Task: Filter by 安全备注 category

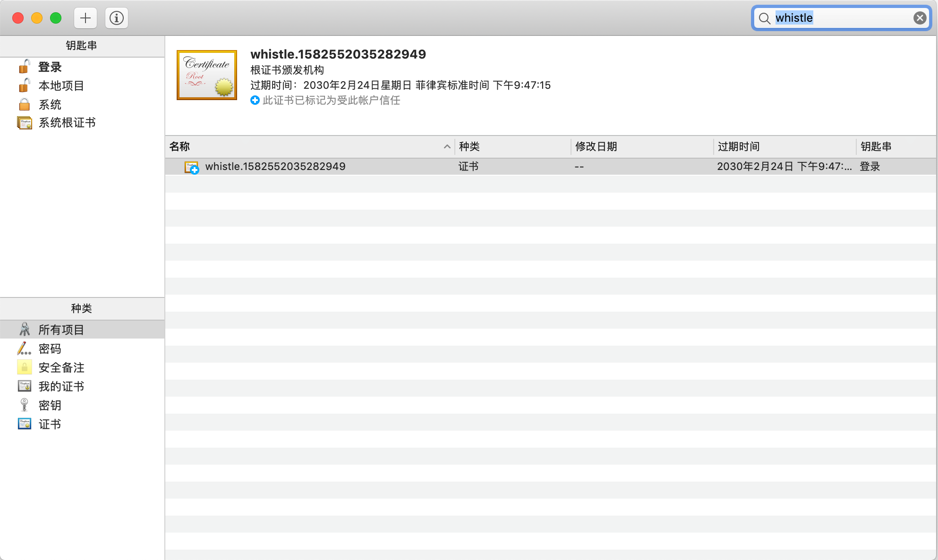Action: coord(61,368)
